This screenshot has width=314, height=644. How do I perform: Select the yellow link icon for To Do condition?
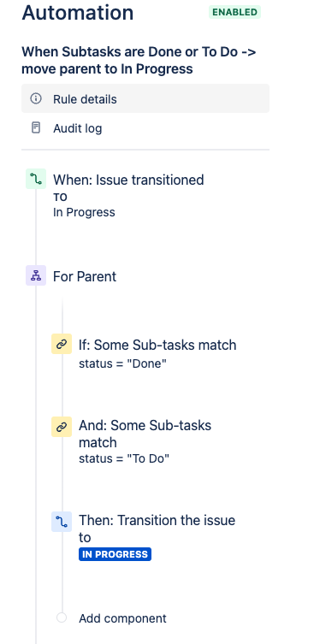pyautogui.click(x=62, y=427)
